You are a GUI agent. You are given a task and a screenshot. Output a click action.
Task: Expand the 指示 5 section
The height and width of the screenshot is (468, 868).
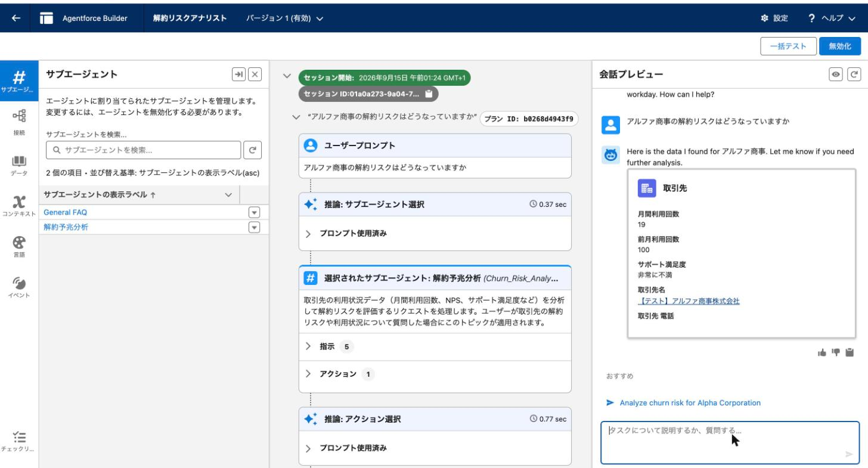(308, 346)
